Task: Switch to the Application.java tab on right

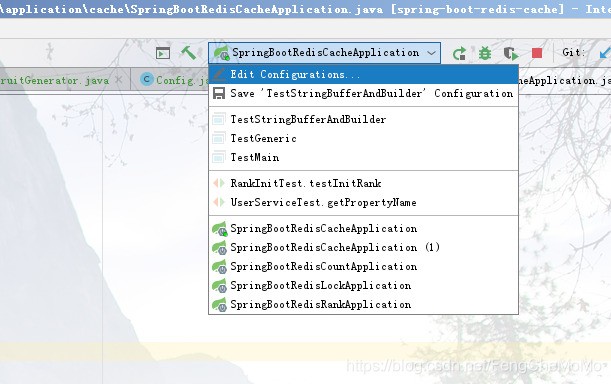Action: (x=564, y=80)
